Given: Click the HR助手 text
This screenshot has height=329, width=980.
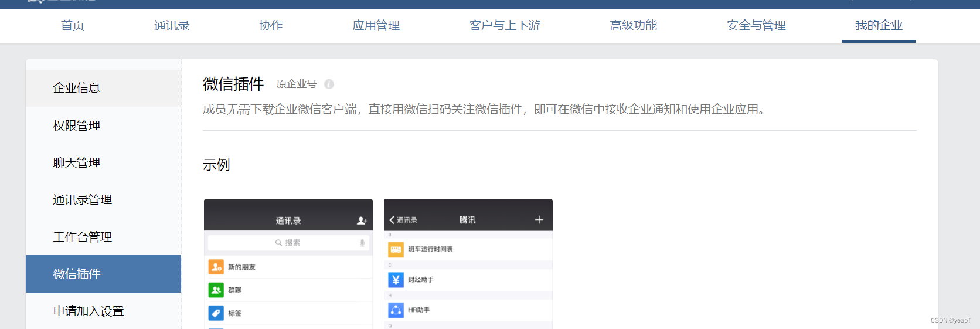Looking at the screenshot, I should tap(418, 310).
